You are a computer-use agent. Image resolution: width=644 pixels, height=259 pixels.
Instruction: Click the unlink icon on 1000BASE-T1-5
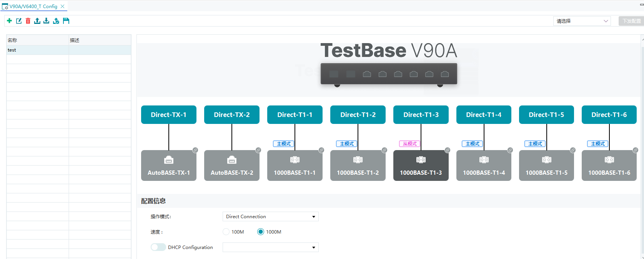coord(573,150)
